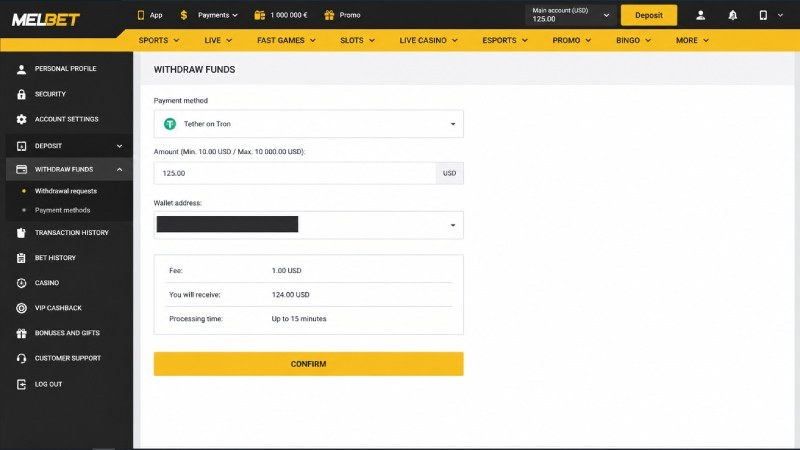Go to Personal Profile
The width and height of the screenshot is (800, 450).
tap(65, 69)
